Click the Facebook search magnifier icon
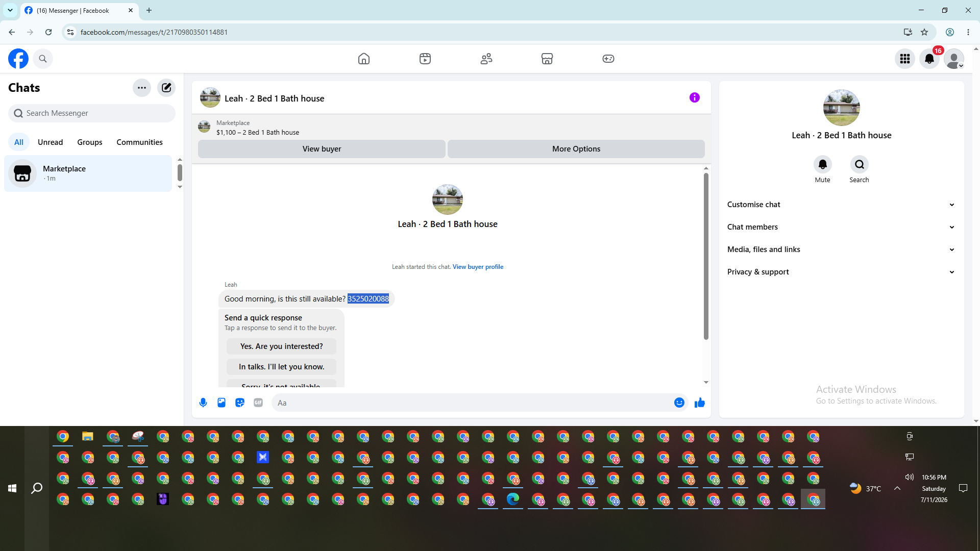 [43, 59]
